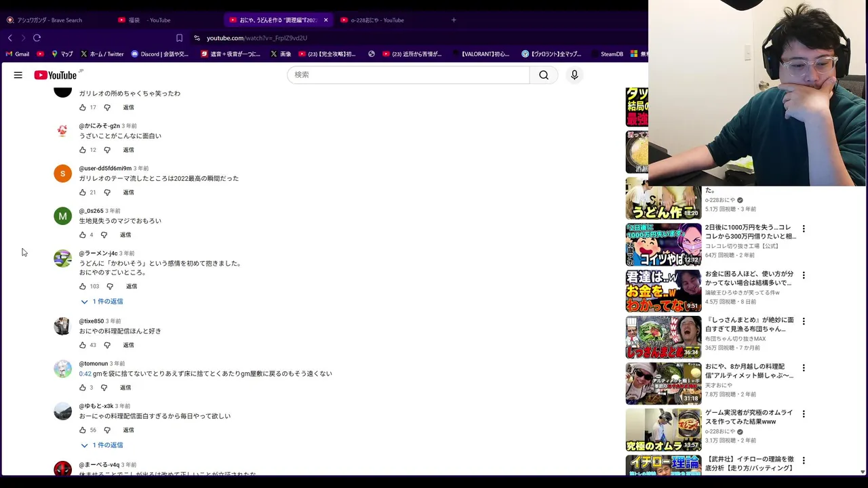Viewport: 868px width, 488px height.
Task: Open options menu for 2日後に1000万円 video
Action: 804,229
